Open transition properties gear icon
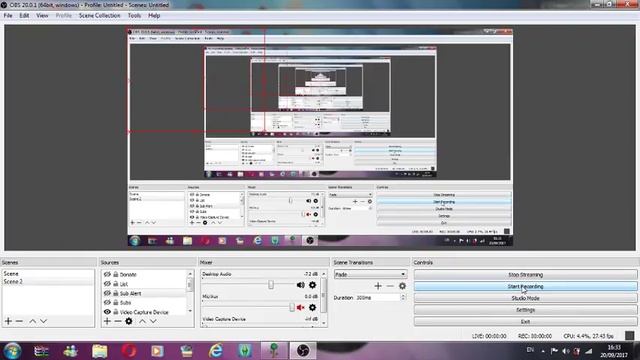The image size is (640, 360). 402,286
